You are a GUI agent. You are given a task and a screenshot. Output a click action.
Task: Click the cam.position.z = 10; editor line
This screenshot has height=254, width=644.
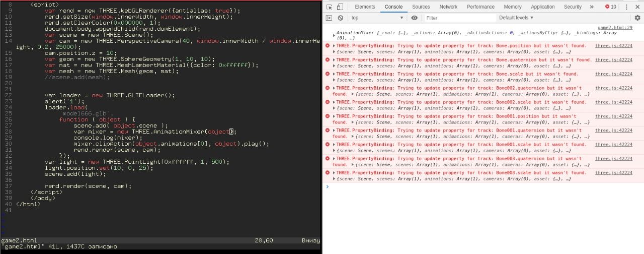pyautogui.click(x=81, y=53)
